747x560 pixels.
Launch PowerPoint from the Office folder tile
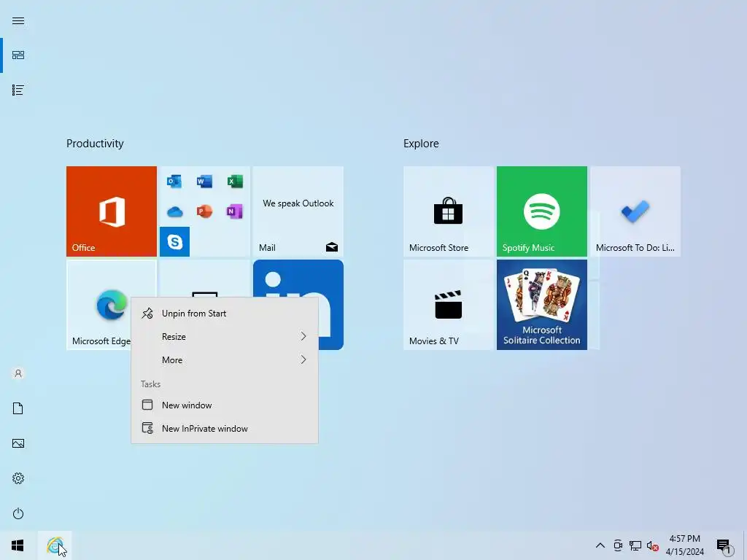click(x=204, y=211)
